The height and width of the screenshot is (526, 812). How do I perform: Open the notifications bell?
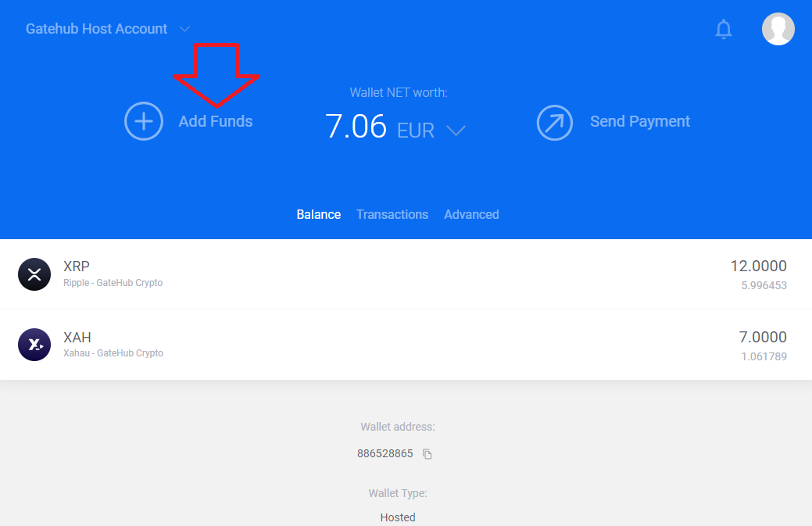[x=724, y=30]
